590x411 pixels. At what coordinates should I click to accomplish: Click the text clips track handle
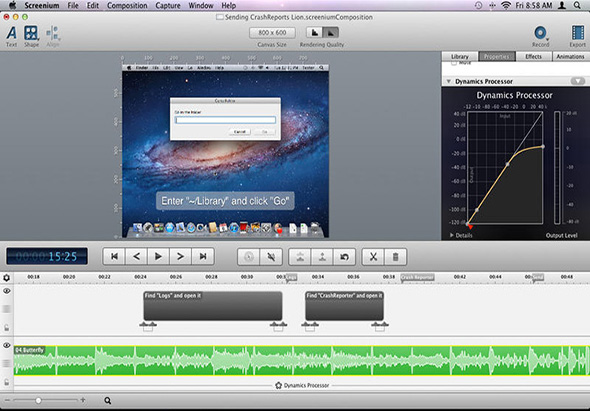point(6,309)
